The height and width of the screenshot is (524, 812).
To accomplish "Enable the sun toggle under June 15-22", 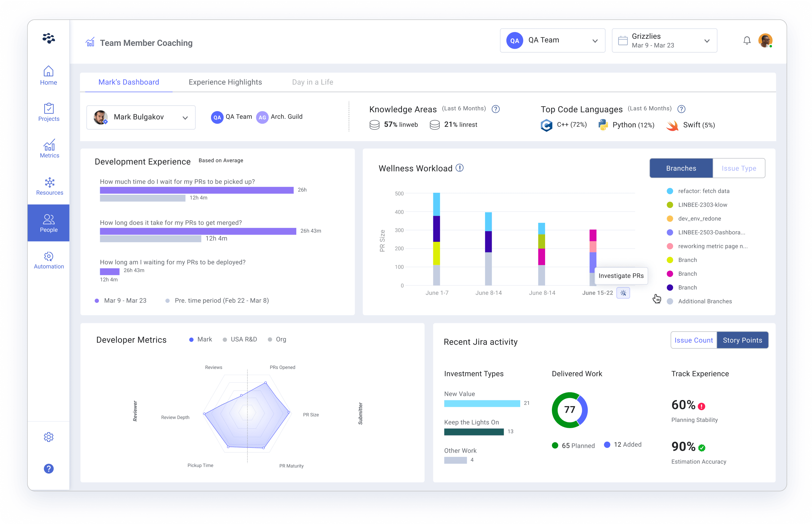I will point(623,293).
